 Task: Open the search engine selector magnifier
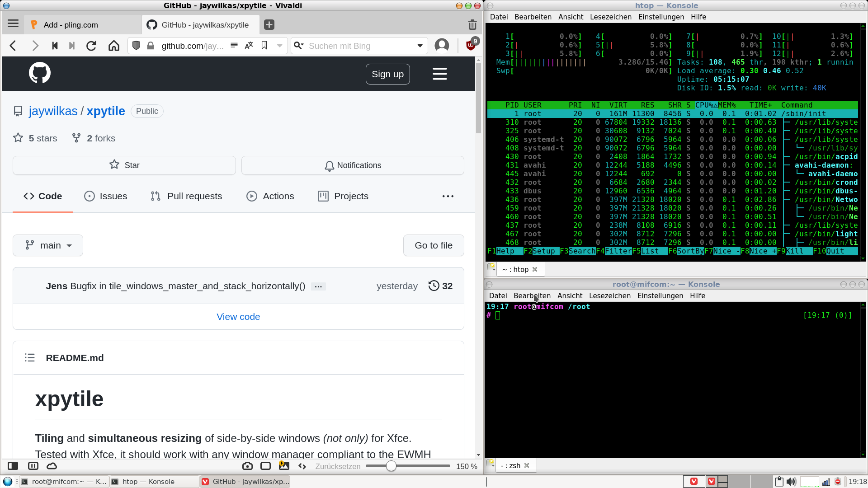click(x=299, y=46)
